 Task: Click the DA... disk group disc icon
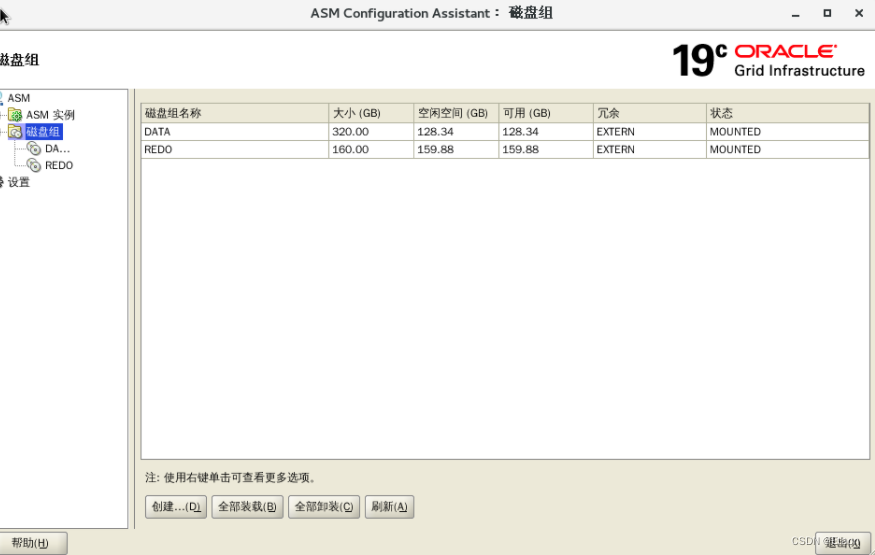[x=34, y=148]
